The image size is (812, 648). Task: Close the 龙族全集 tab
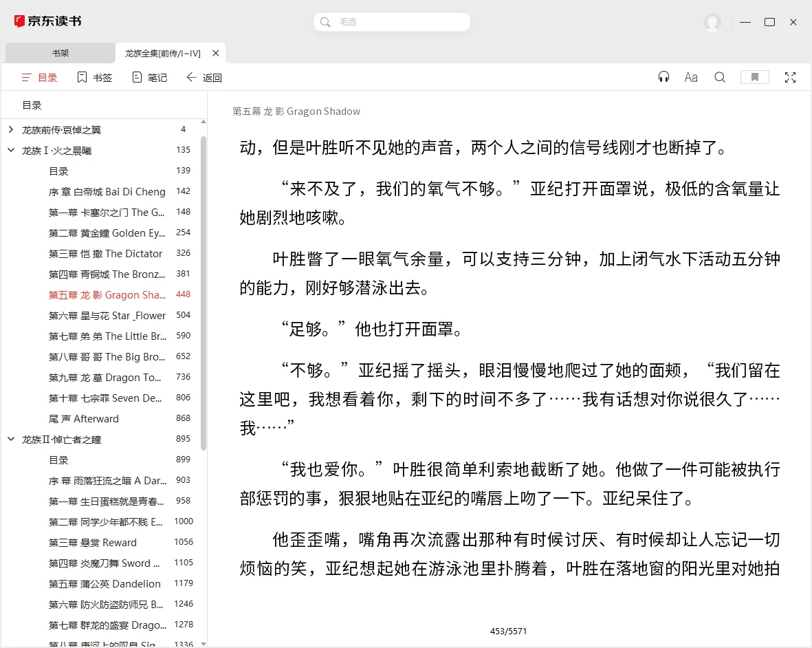(216, 53)
